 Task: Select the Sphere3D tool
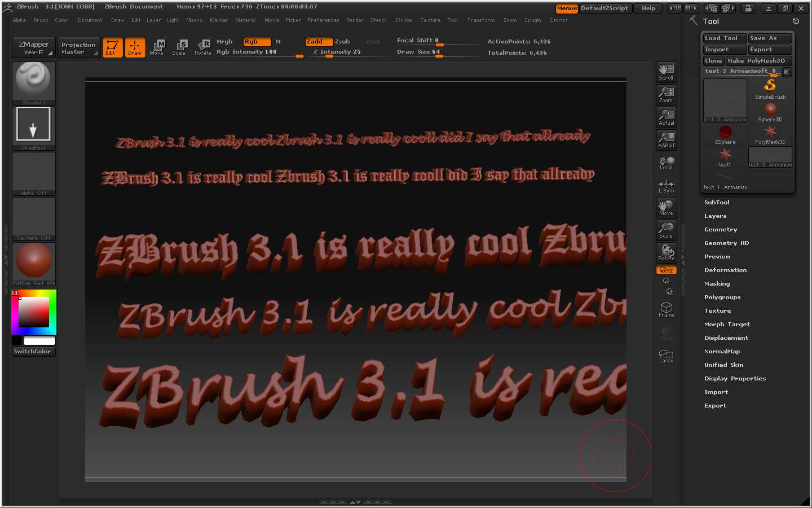coord(770,112)
